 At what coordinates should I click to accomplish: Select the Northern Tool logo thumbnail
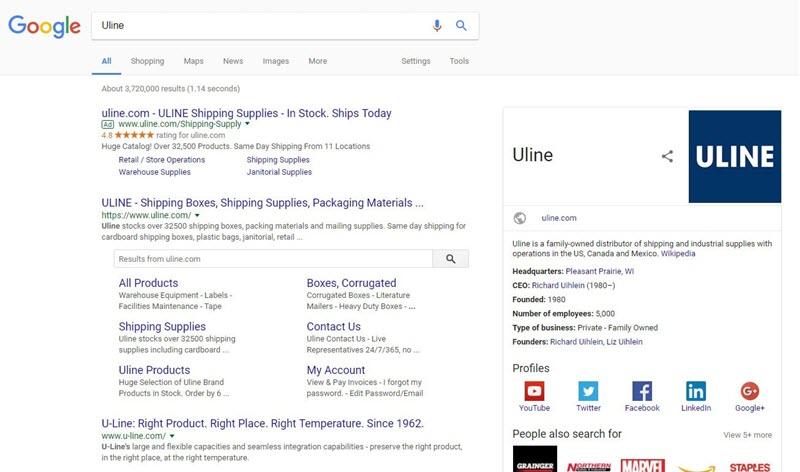click(x=589, y=466)
